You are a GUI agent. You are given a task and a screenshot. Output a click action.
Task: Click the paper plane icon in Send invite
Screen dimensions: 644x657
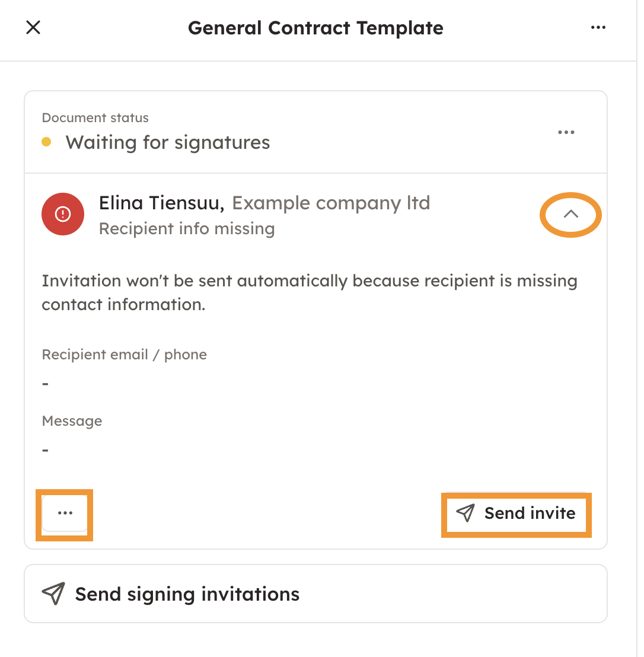point(466,514)
